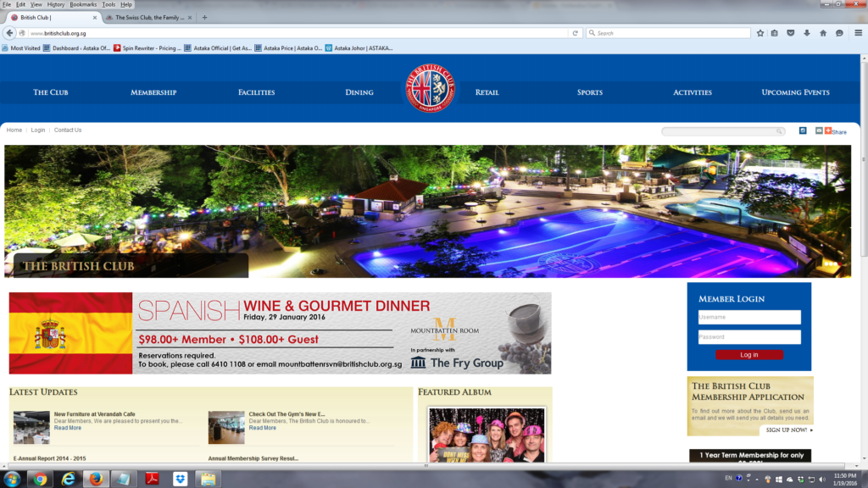Viewport: 868px width, 488px height.
Task: Open the Retail navigation menu
Action: click(x=487, y=92)
